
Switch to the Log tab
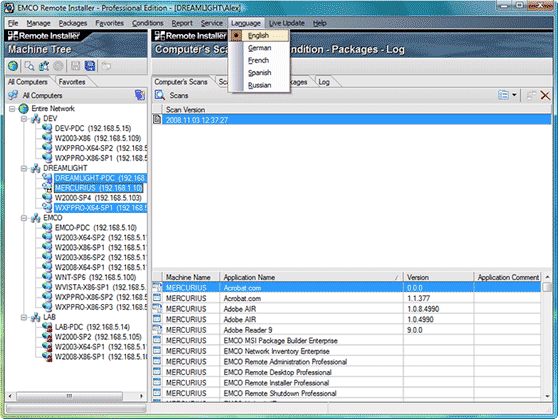point(324,82)
